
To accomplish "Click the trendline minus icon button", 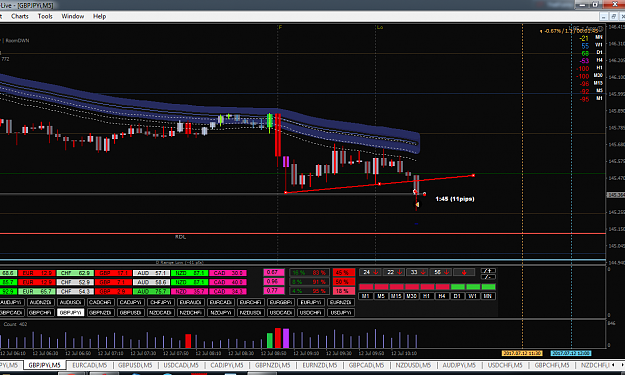I will (x=488, y=277).
